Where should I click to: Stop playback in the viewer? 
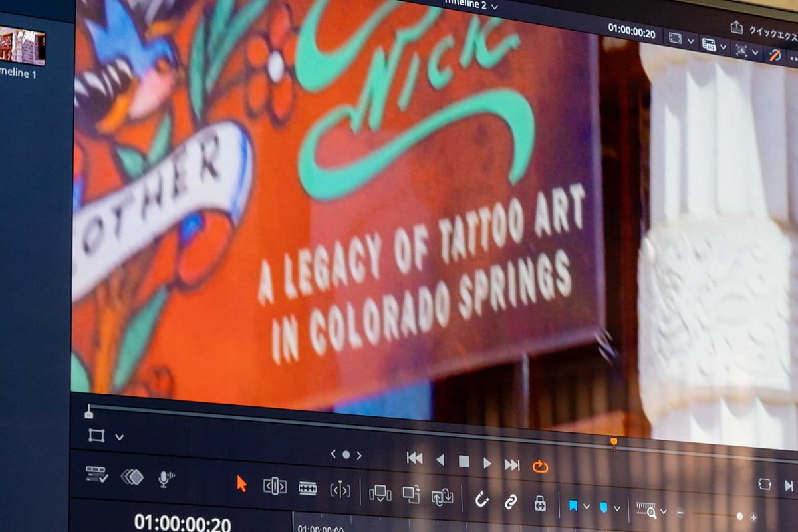pyautogui.click(x=464, y=461)
